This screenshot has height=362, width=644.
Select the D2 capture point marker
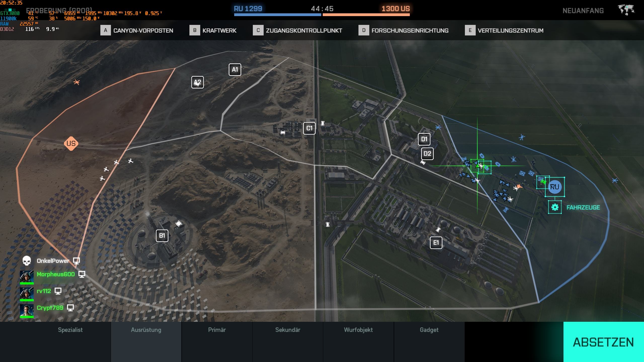(427, 154)
